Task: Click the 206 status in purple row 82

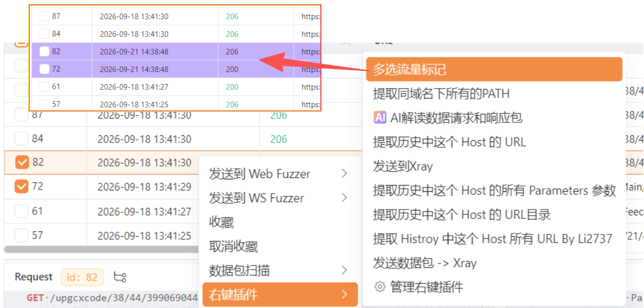Action: [x=232, y=52]
